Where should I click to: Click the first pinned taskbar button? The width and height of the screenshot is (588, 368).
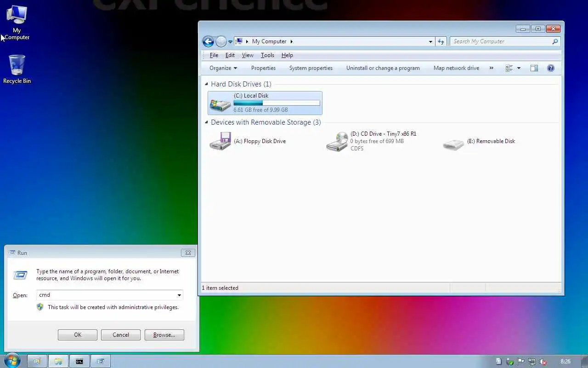point(37,361)
